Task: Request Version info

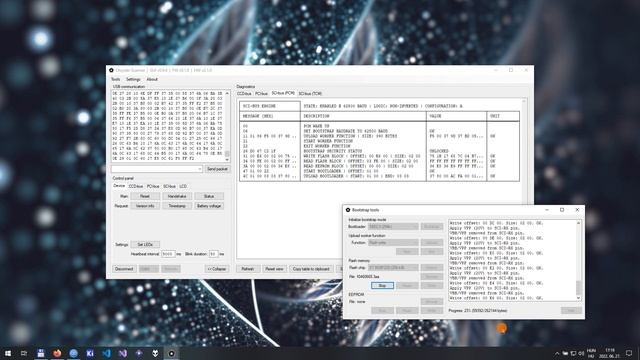Action: 145,206
